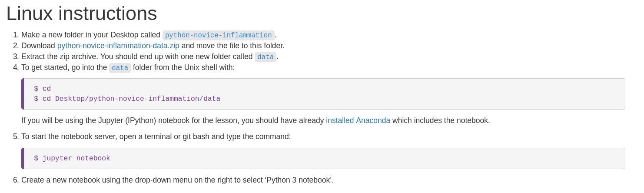Click the python-novice-inflammation inline code in step 1
The height and width of the screenshot is (193, 644).
(x=218, y=35)
